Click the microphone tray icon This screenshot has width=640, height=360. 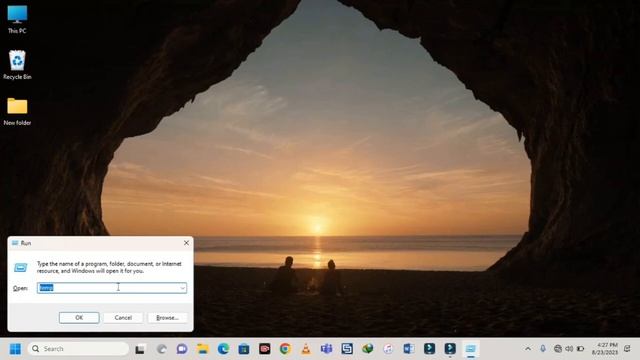tap(543, 349)
